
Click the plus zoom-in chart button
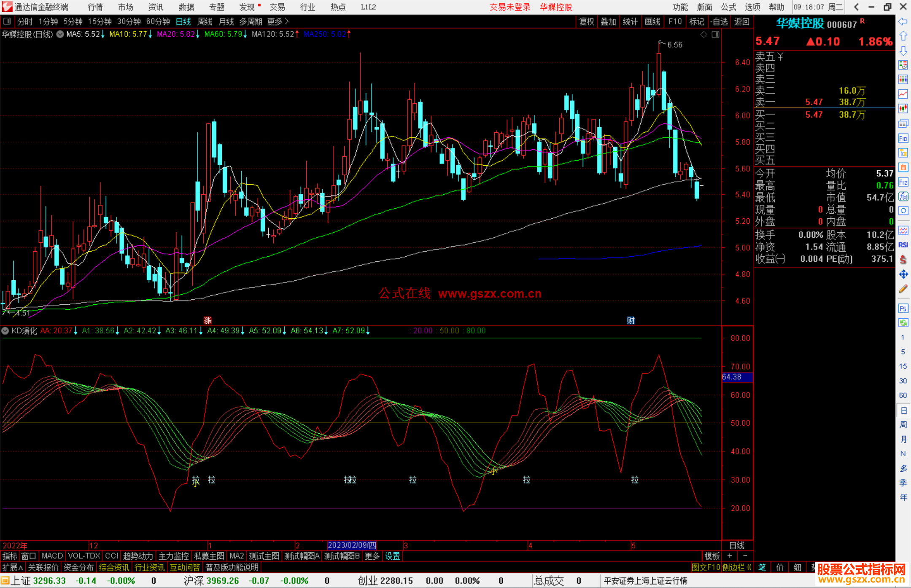coord(730,556)
